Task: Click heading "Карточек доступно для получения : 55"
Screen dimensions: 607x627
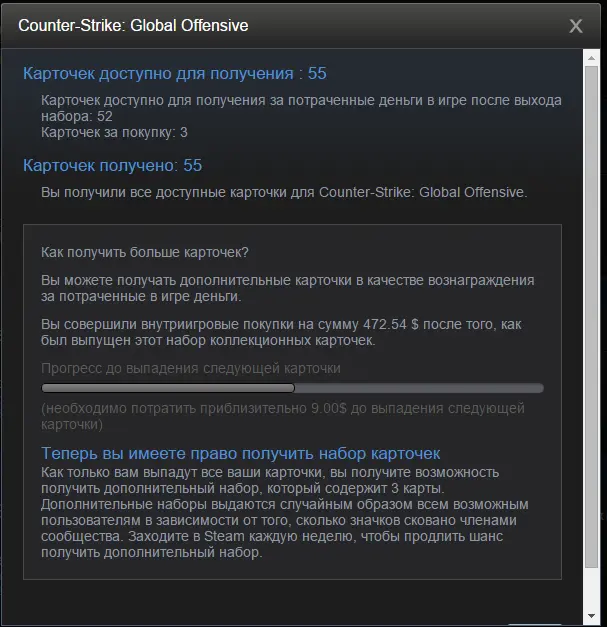Action: pyautogui.click(x=175, y=74)
